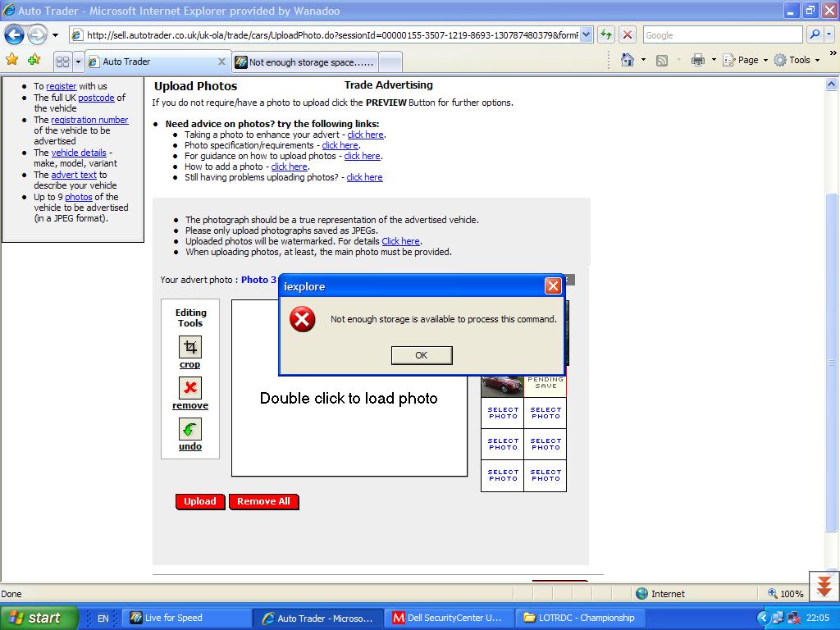This screenshot has height=630, width=840.
Task: Click the RSS Feeds icon
Action: tap(662, 61)
